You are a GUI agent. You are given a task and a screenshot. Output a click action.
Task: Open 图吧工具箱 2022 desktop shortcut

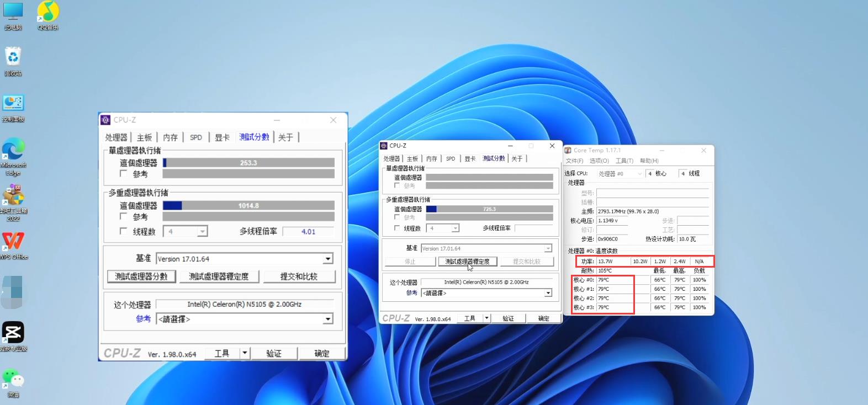click(13, 203)
